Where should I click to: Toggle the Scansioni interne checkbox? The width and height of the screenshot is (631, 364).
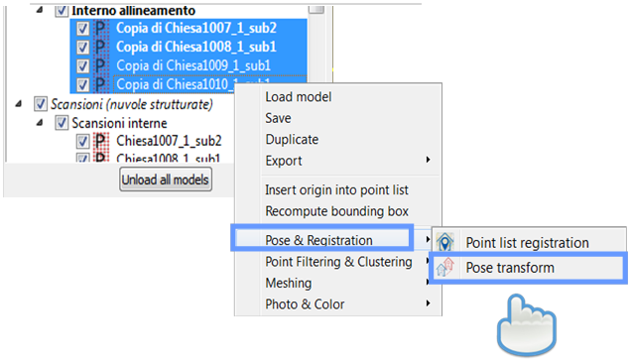point(62,123)
